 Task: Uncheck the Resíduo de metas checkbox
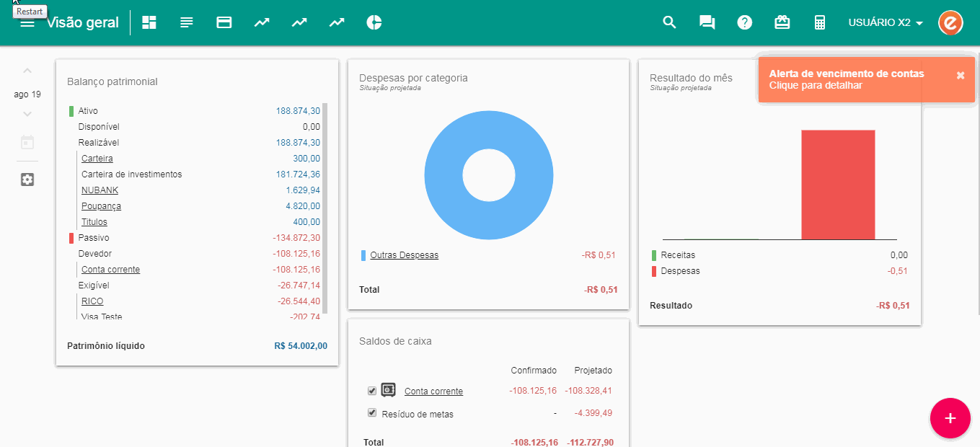(372, 413)
